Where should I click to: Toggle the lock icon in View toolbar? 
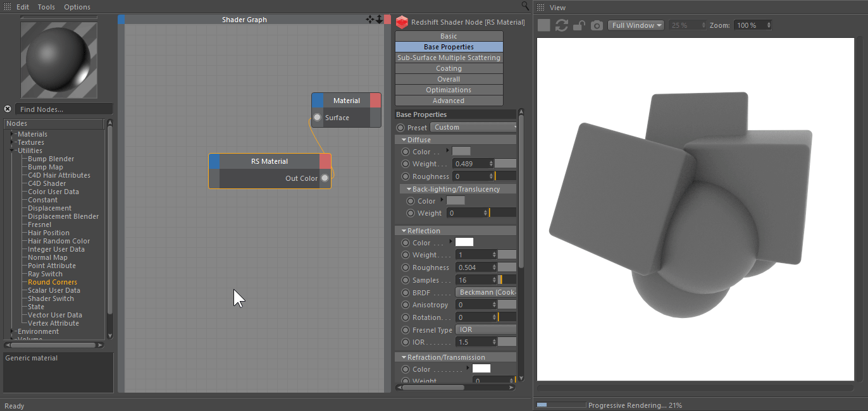tap(578, 25)
